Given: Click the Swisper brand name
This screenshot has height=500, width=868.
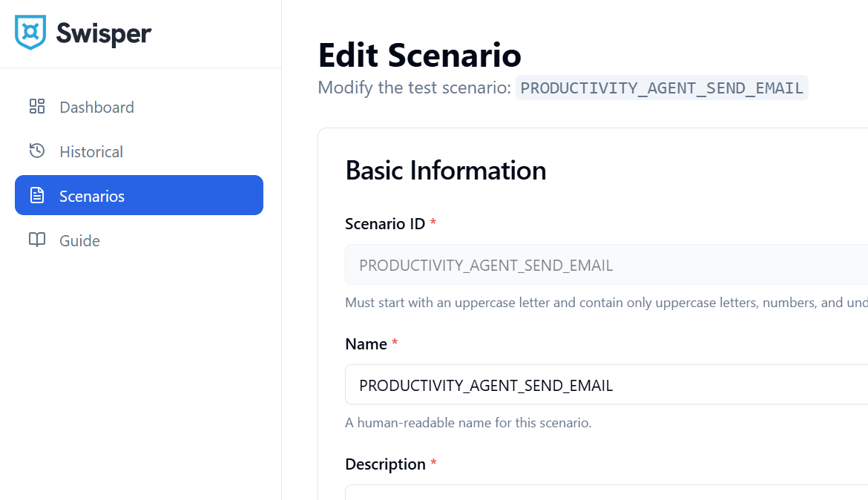Looking at the screenshot, I should point(104,33).
